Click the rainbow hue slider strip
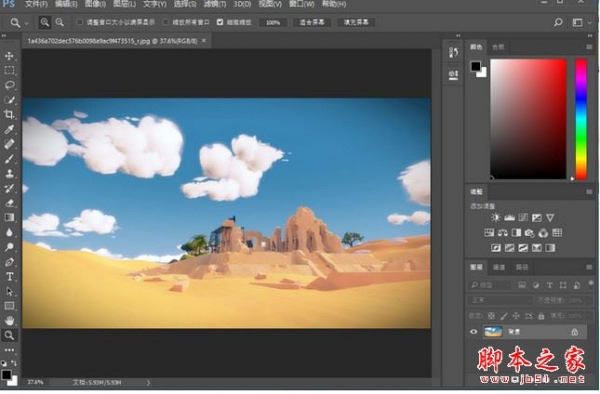 (581, 119)
